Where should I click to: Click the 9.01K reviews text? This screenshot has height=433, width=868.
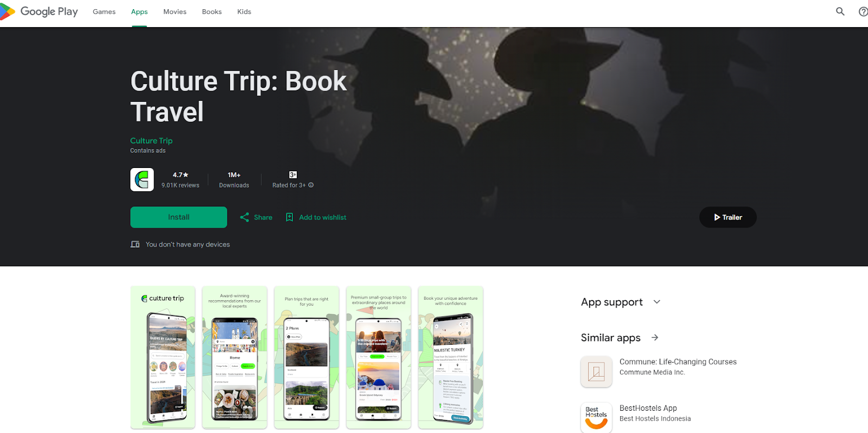pos(180,185)
